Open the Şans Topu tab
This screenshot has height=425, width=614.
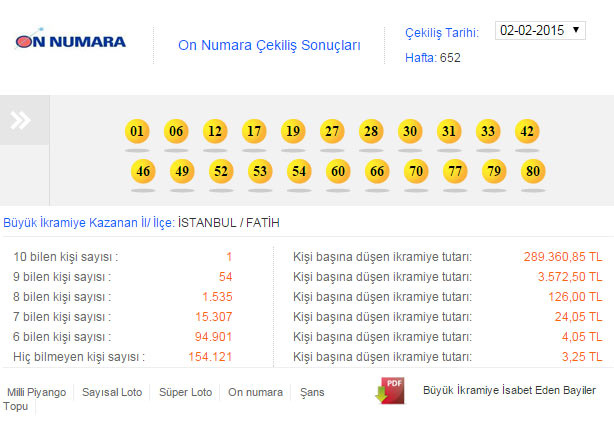point(312,392)
